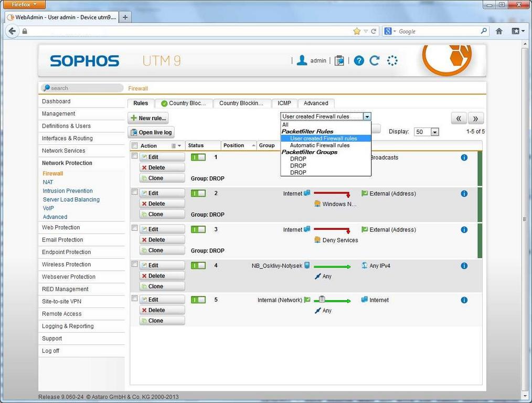Open live log

(x=151, y=132)
